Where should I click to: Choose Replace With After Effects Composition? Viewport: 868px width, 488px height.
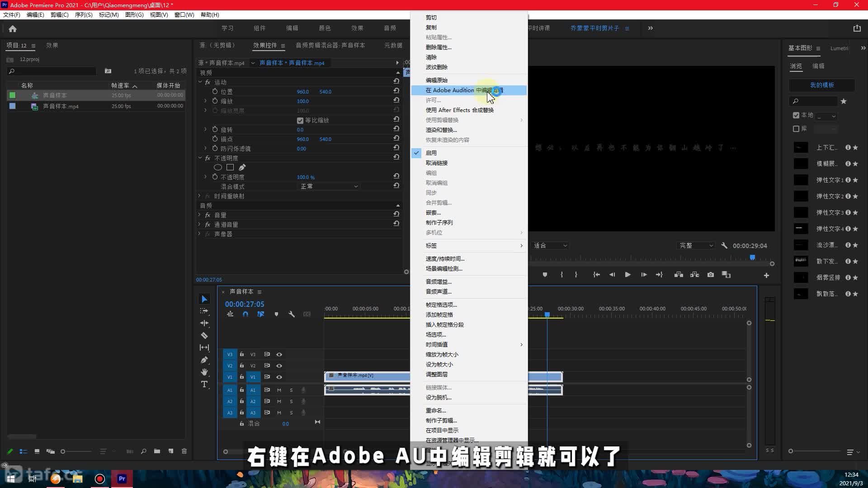click(469, 110)
